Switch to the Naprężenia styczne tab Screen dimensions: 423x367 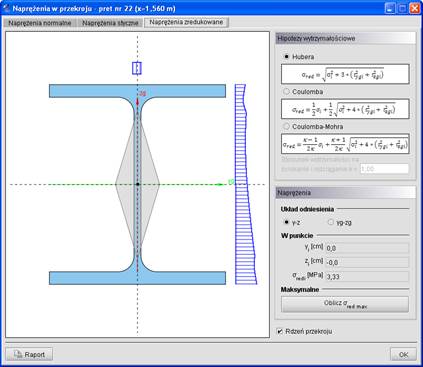[110, 23]
